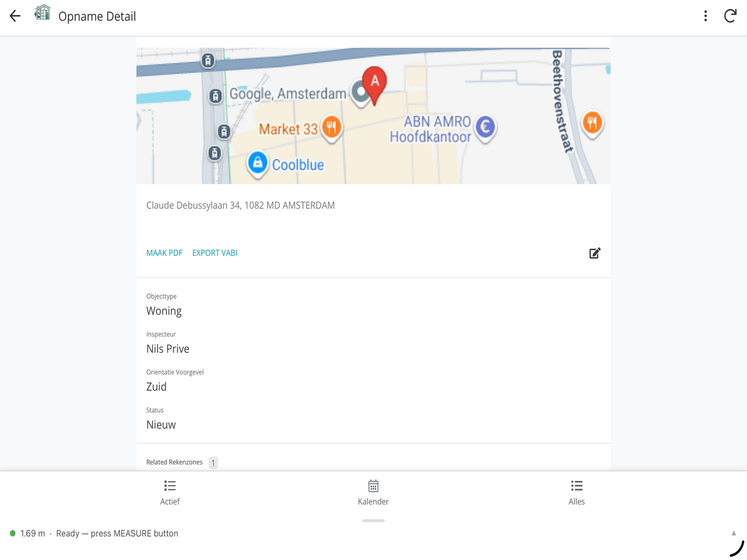Switch to the Kalender tab
Screen dimensions: 747x560
[373, 493]
